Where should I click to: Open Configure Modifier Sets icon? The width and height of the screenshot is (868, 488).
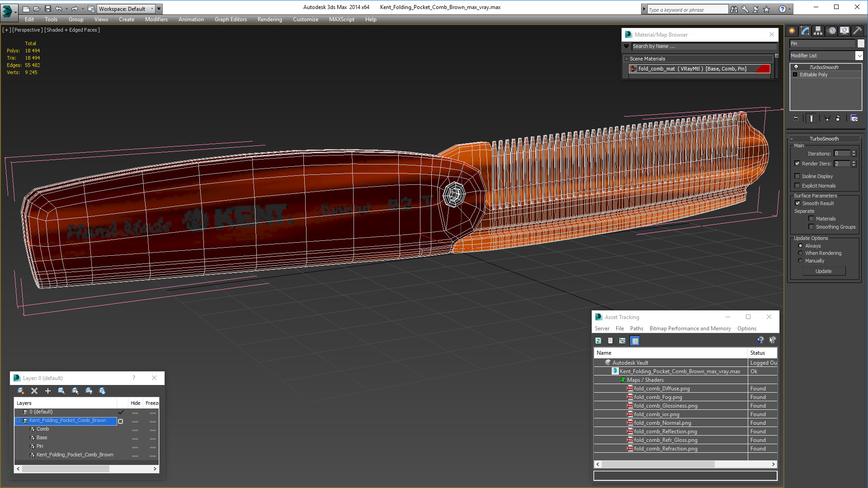[854, 118]
